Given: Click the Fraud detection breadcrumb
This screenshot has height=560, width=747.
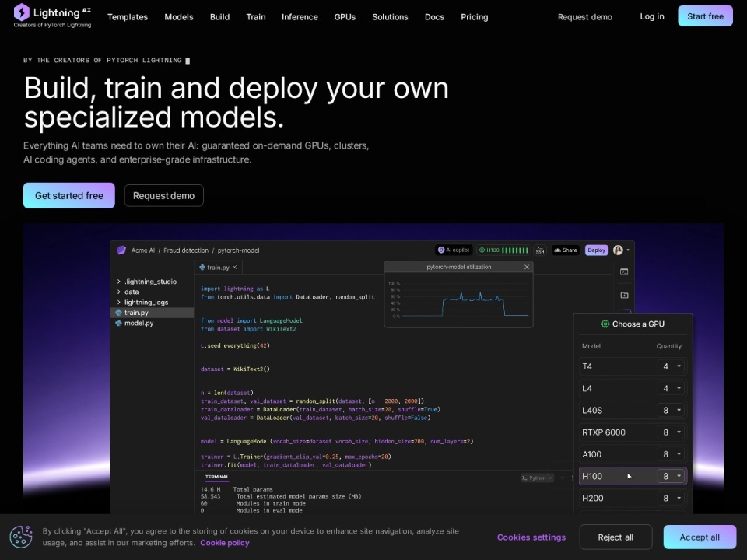Looking at the screenshot, I should pyautogui.click(x=186, y=250).
